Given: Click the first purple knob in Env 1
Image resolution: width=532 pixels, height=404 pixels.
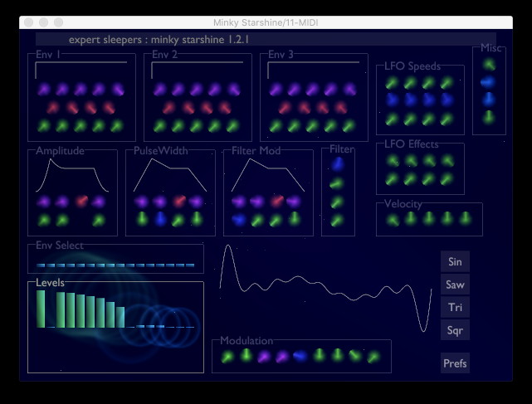Looking at the screenshot, I should (44, 90).
